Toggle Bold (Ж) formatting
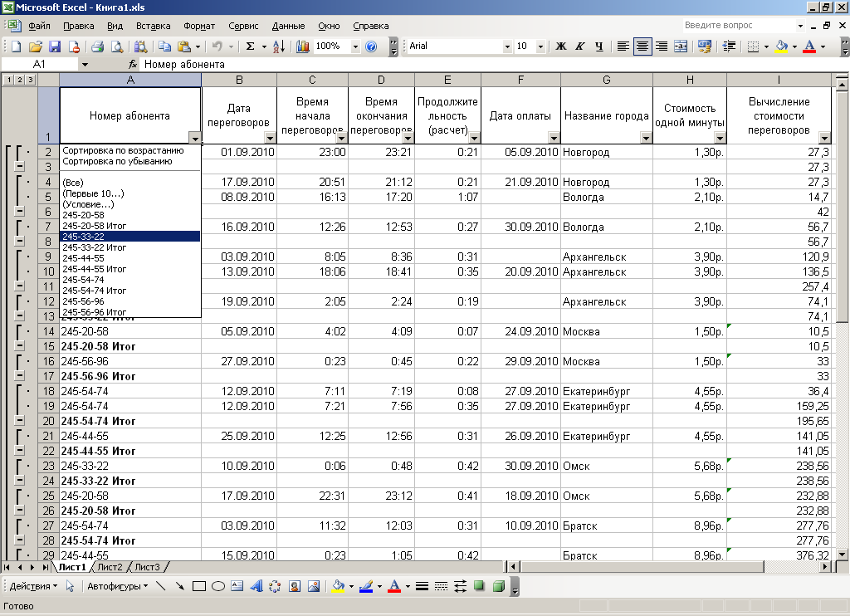Screen dimensions: 850x616 (x=561, y=46)
